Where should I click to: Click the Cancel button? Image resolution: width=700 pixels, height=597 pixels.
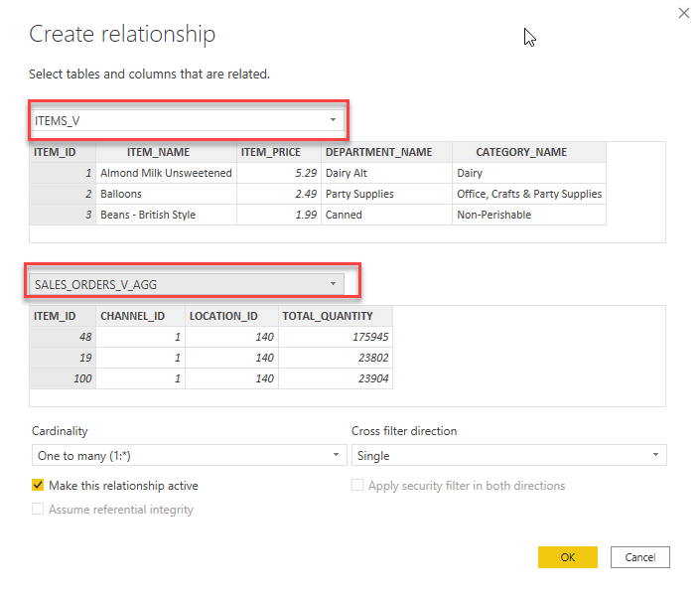(639, 557)
